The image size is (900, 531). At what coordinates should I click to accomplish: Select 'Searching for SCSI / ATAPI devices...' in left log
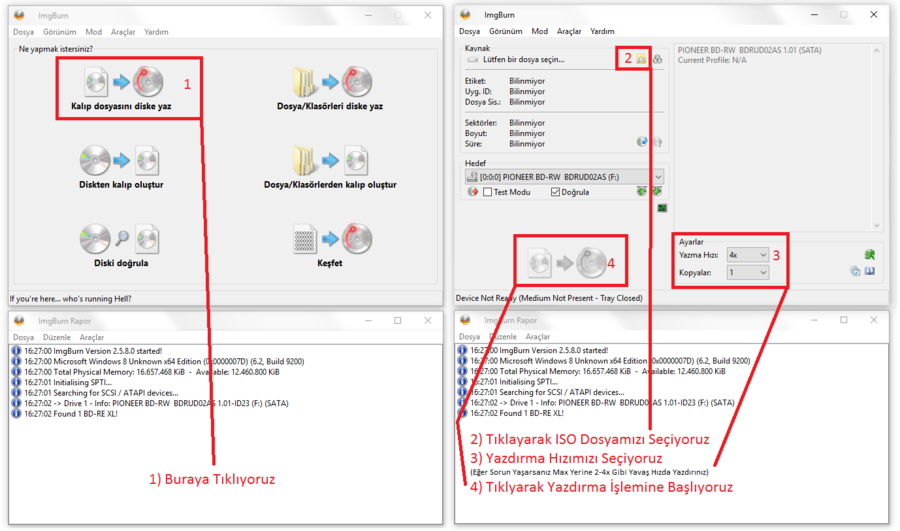tap(101, 393)
